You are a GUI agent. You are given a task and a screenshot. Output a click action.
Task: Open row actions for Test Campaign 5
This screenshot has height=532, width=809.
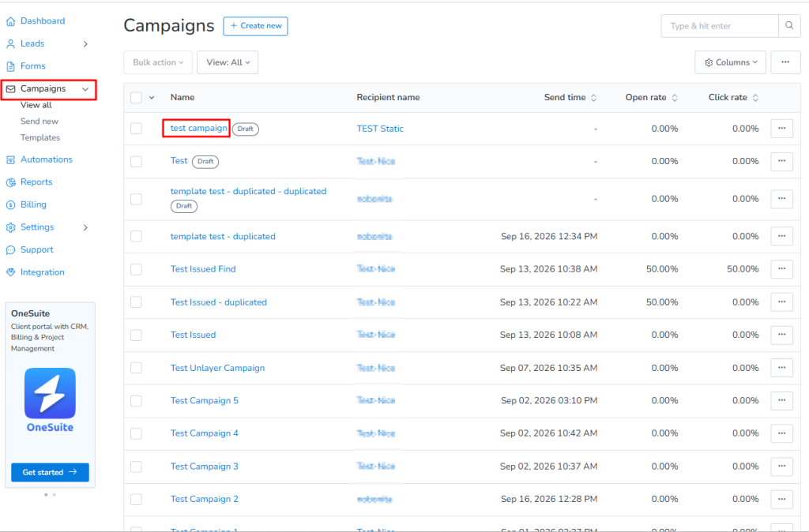(781, 400)
